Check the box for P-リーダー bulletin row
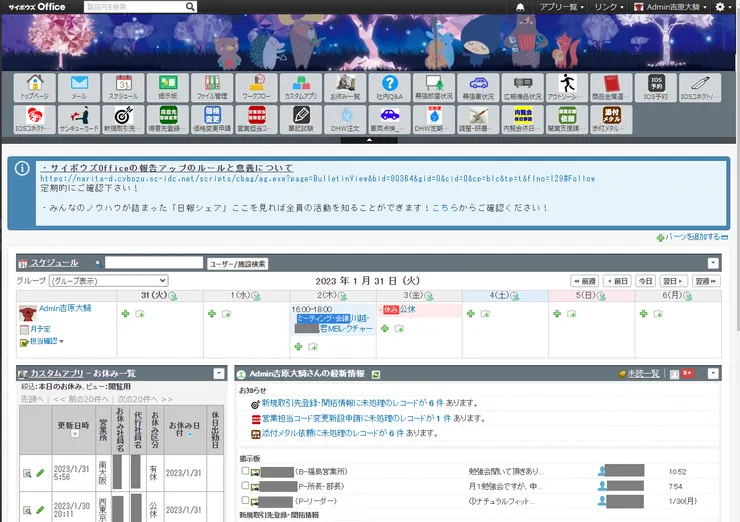740x522 pixels. (245, 500)
